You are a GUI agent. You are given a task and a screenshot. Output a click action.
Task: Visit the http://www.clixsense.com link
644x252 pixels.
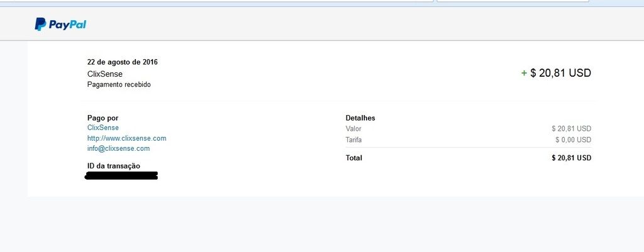point(127,138)
